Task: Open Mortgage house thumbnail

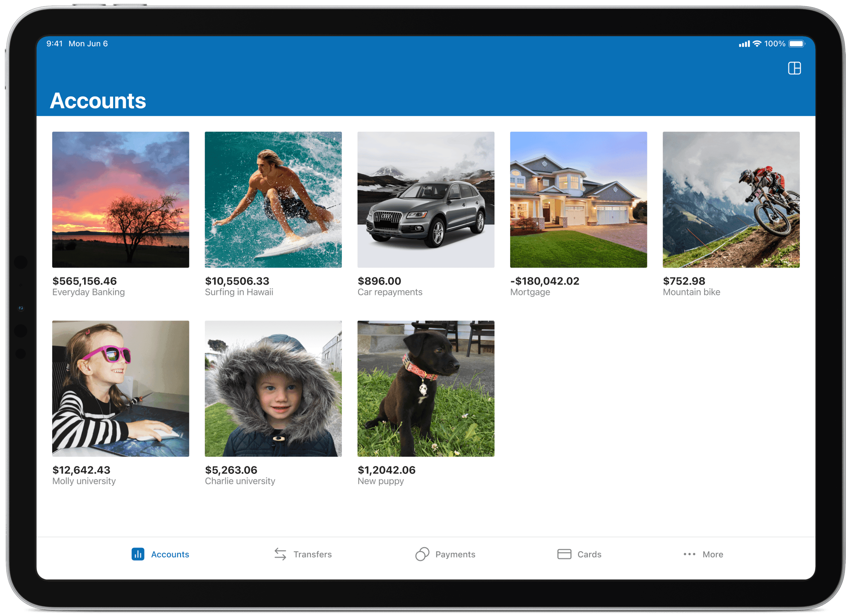Action: click(578, 200)
